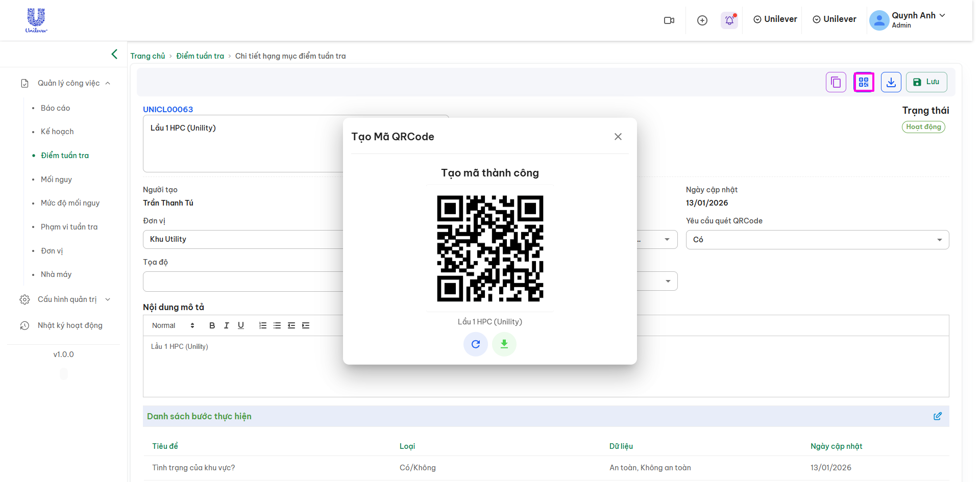The height and width of the screenshot is (482, 980).
Task: Close the Tạo Mã QRCode dialog
Action: tap(618, 137)
